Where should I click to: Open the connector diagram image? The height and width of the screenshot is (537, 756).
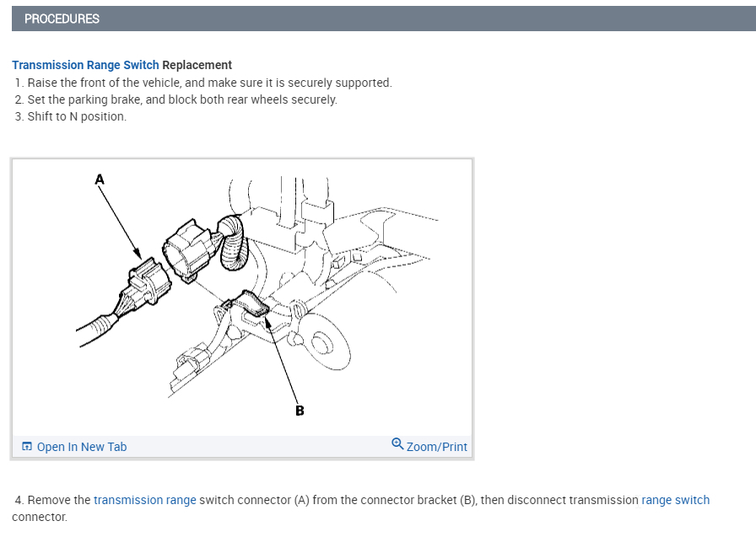coord(242,297)
